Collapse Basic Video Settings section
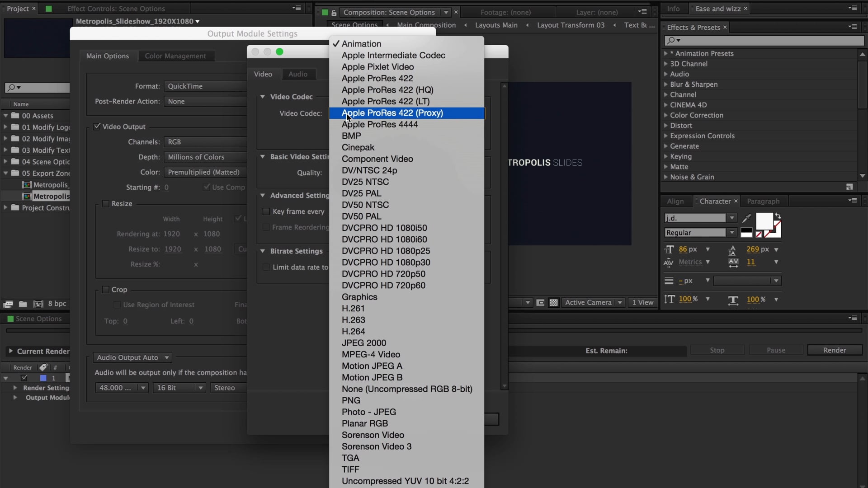The width and height of the screenshot is (868, 488). 263,157
